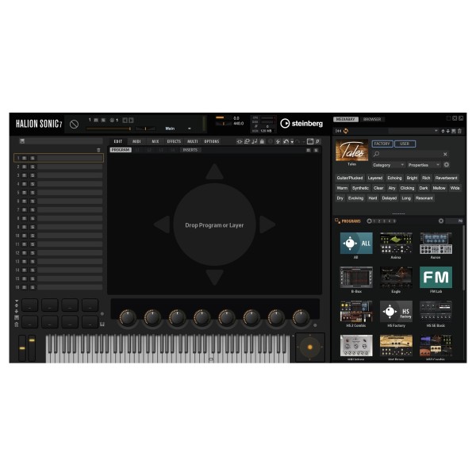Click the music note icon in edit toolbar
The width and height of the screenshot is (476, 476).
(x=255, y=141)
